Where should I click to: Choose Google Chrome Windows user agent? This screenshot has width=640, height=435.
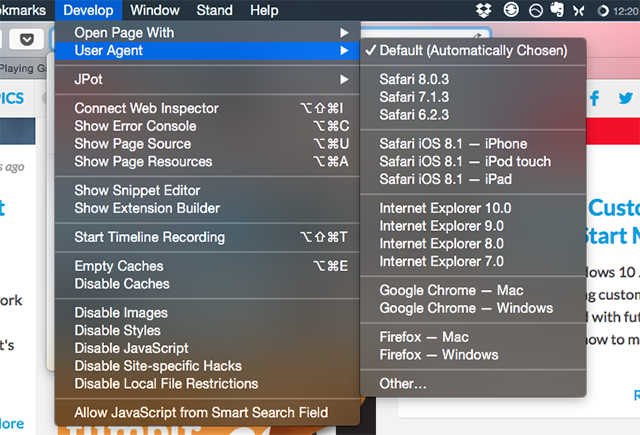click(x=473, y=308)
